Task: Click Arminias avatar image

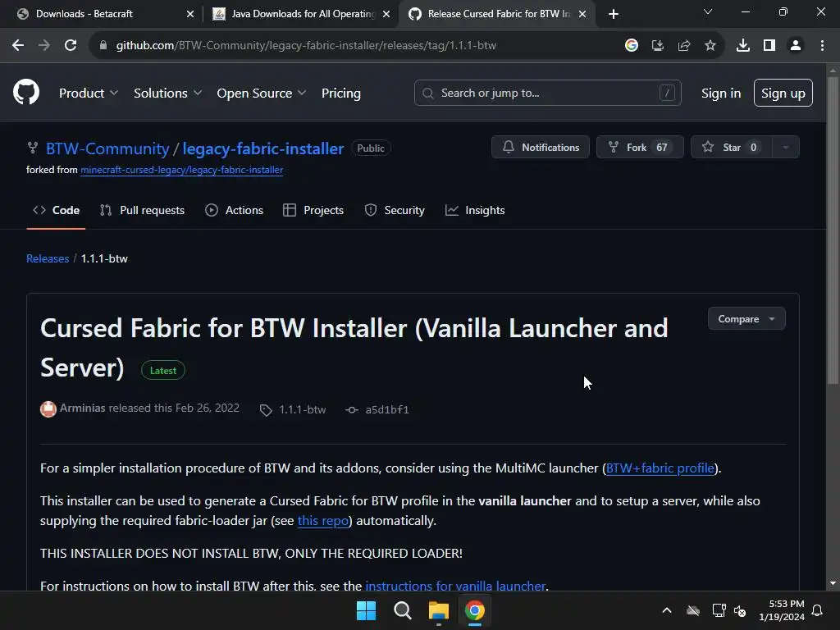Action: pyautogui.click(x=48, y=409)
